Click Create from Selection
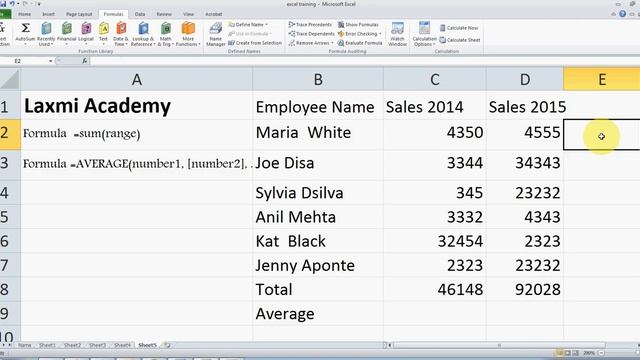640x360 pixels. tap(255, 42)
